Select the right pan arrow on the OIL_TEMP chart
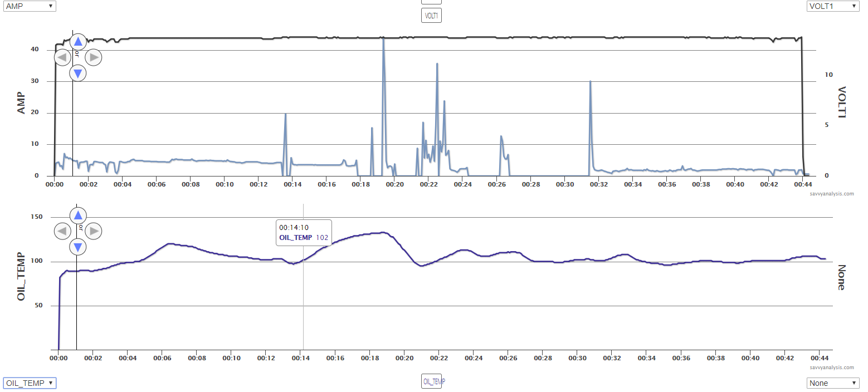The width and height of the screenshot is (868, 392). pyautogui.click(x=93, y=231)
